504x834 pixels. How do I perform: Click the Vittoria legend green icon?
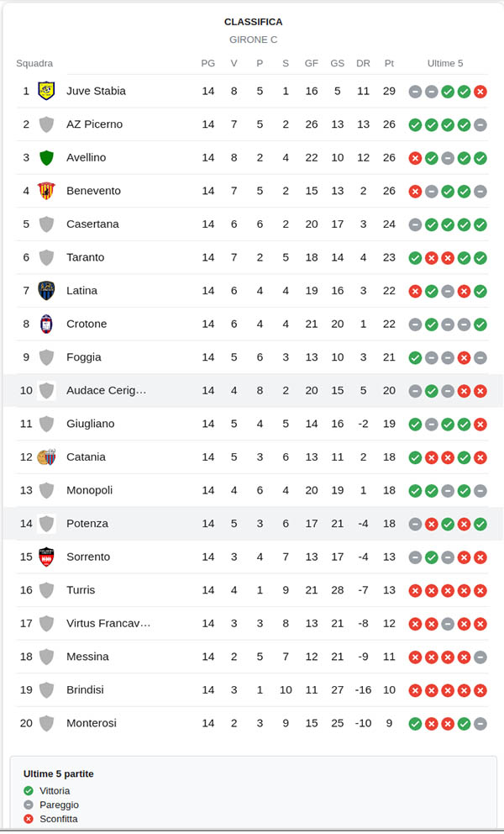pyautogui.click(x=29, y=791)
